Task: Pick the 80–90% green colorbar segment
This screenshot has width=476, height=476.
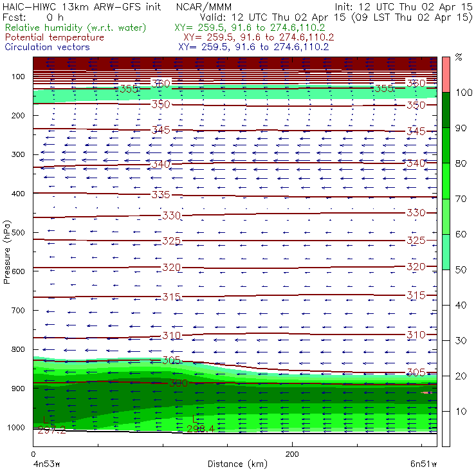Action: [x=446, y=145]
